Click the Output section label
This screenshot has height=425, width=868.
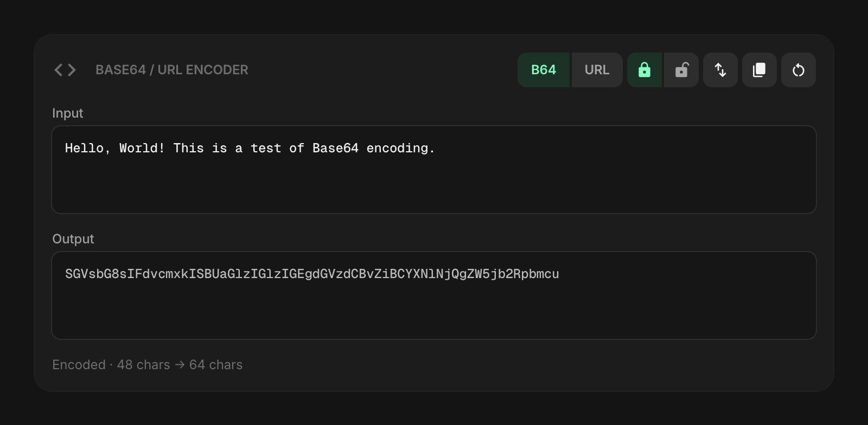tap(73, 239)
